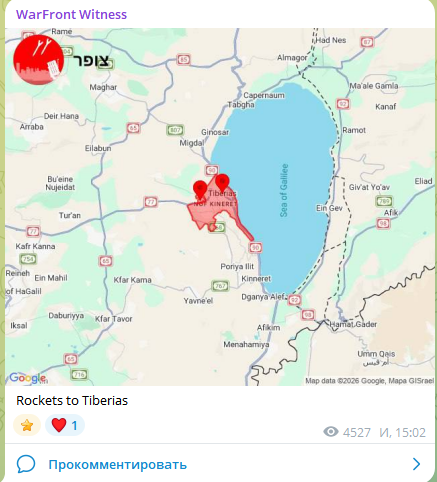This screenshot has height=482, width=437.
Task: Click the Map data Google attribution text
Action: click(370, 381)
